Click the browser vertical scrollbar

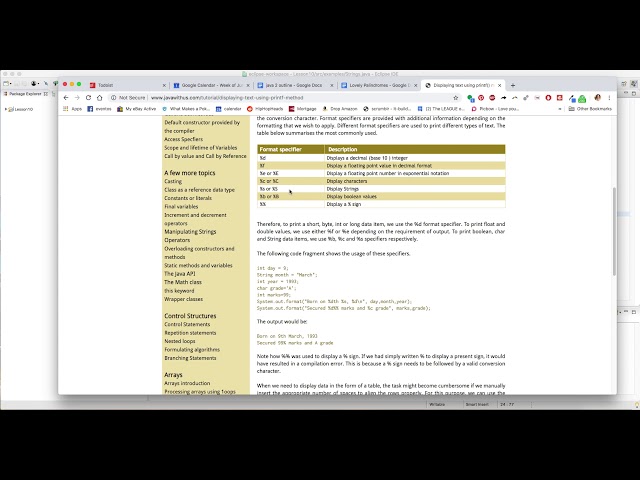614,231
